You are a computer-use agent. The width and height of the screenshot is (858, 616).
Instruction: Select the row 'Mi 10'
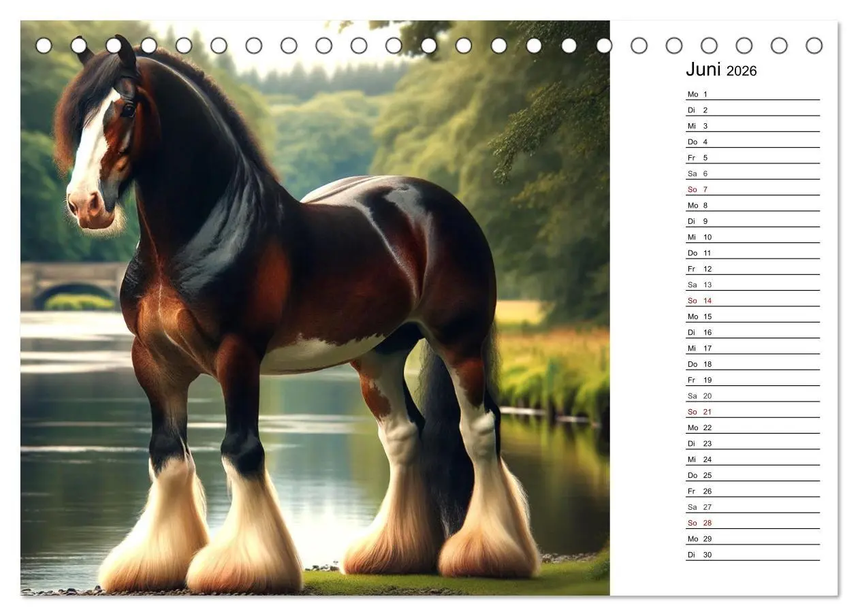coord(752,237)
